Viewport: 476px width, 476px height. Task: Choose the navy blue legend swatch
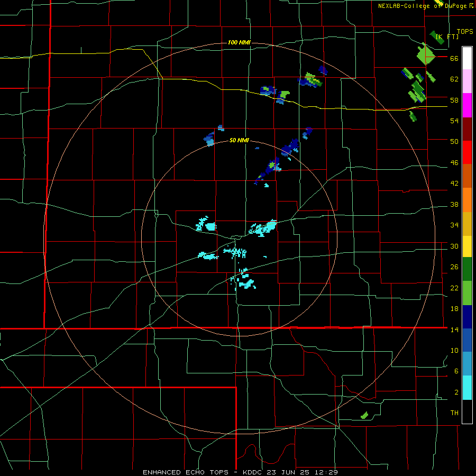[467, 317]
